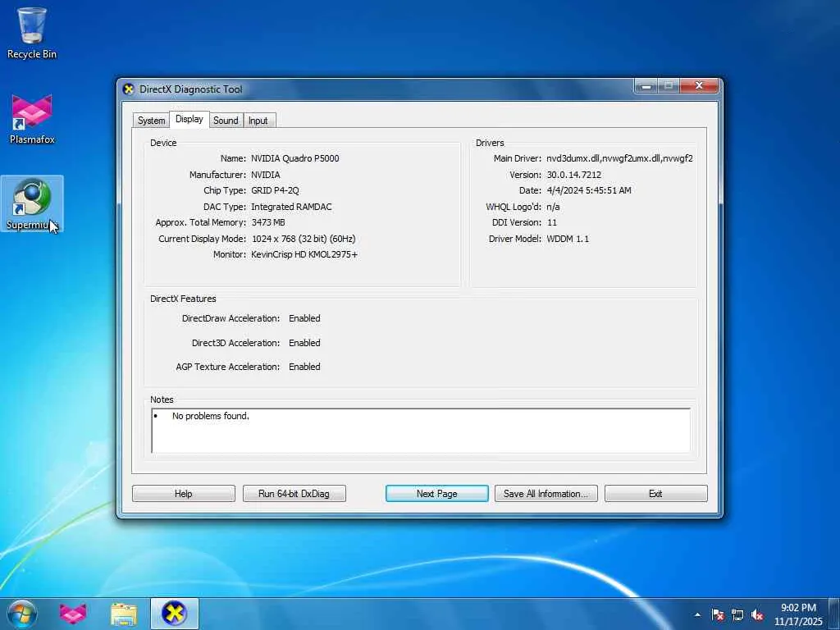Screen dimensions: 840x630
Task: Click the DirectX title bar icon
Action: click(129, 89)
